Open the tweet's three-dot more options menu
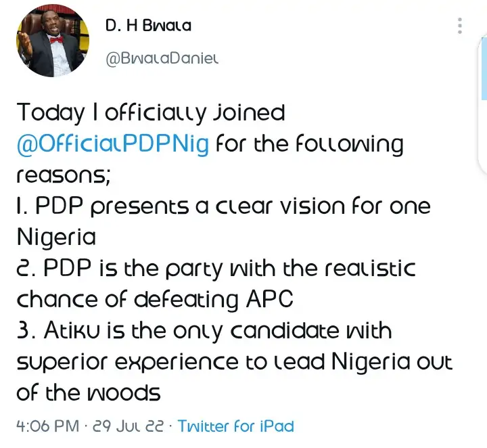Viewport: 487px width, 448px height. [x=460, y=26]
